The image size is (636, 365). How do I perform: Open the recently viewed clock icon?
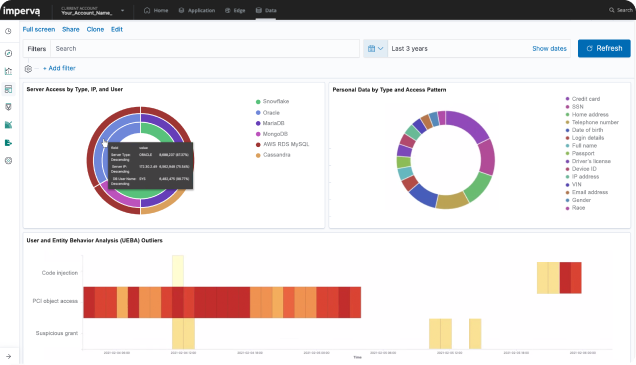[x=8, y=31]
